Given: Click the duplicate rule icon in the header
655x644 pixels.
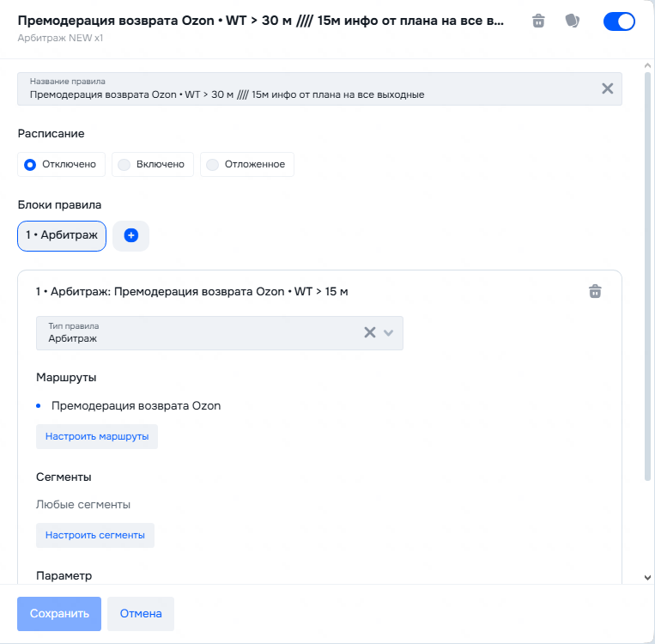Looking at the screenshot, I should click(x=573, y=21).
